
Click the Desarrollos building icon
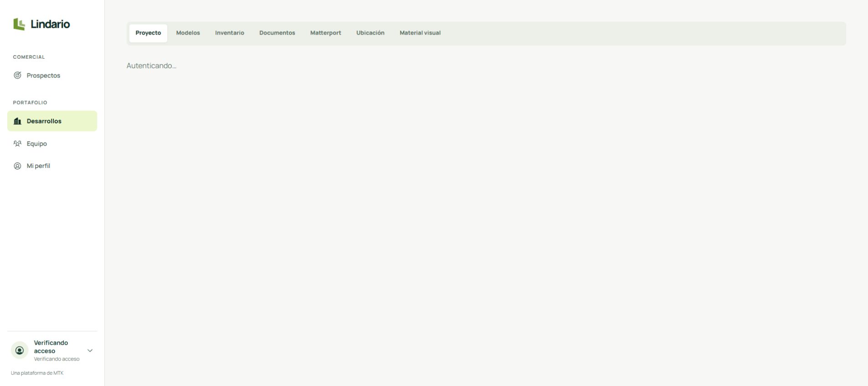tap(17, 121)
